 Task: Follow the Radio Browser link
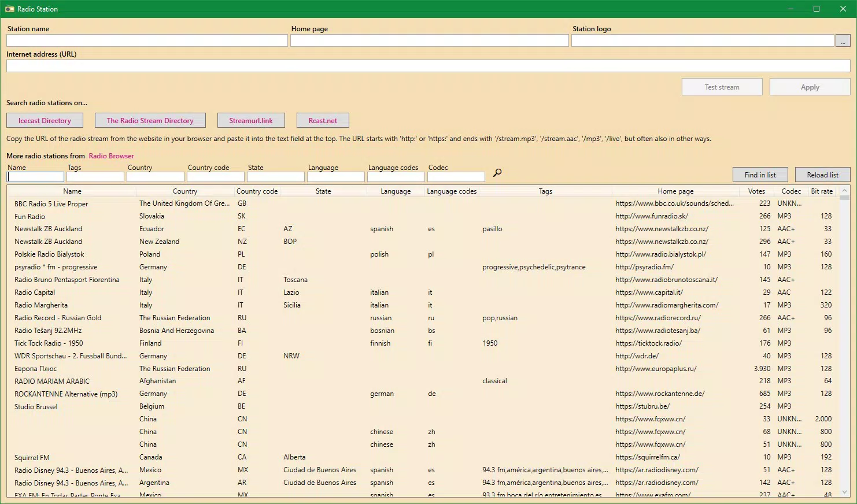pyautogui.click(x=111, y=156)
